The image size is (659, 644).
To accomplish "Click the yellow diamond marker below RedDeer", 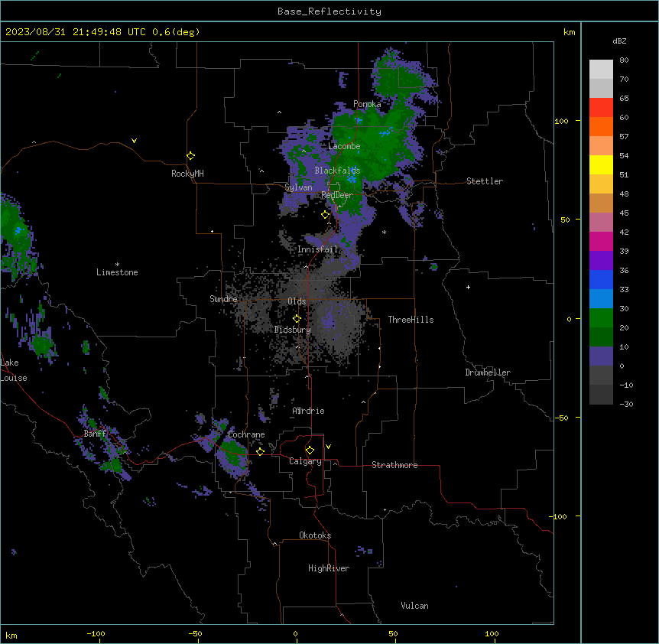I will [325, 215].
